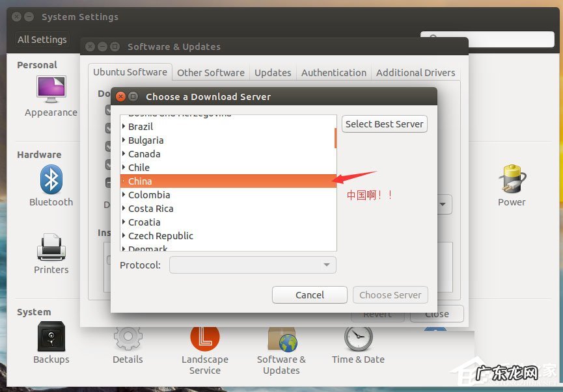Click the All Settings button
This screenshot has width=563, height=392.
[x=41, y=39]
